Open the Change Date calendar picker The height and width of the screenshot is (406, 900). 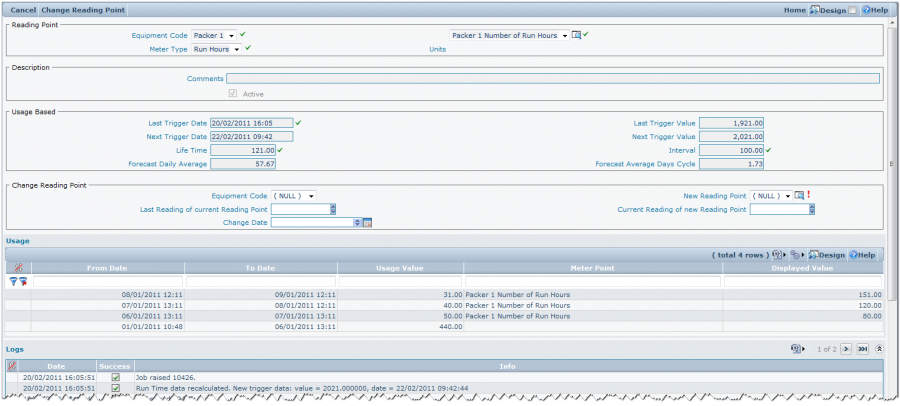coord(367,223)
